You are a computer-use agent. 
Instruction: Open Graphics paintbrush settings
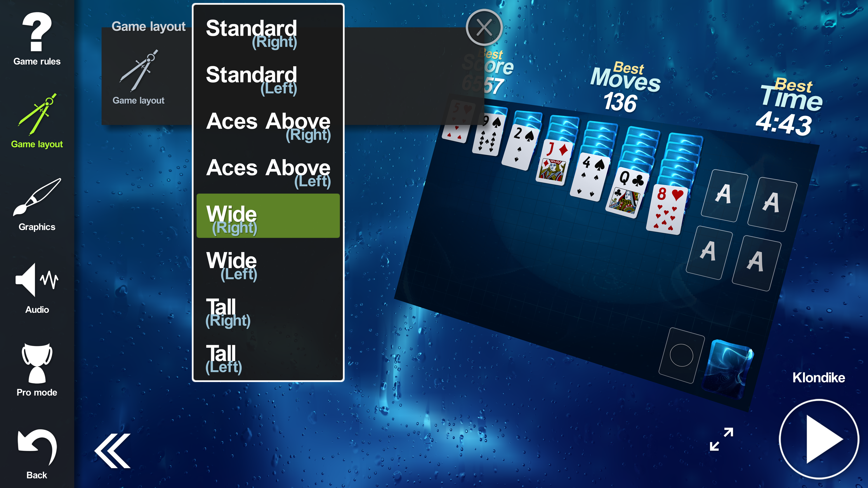coord(37,197)
